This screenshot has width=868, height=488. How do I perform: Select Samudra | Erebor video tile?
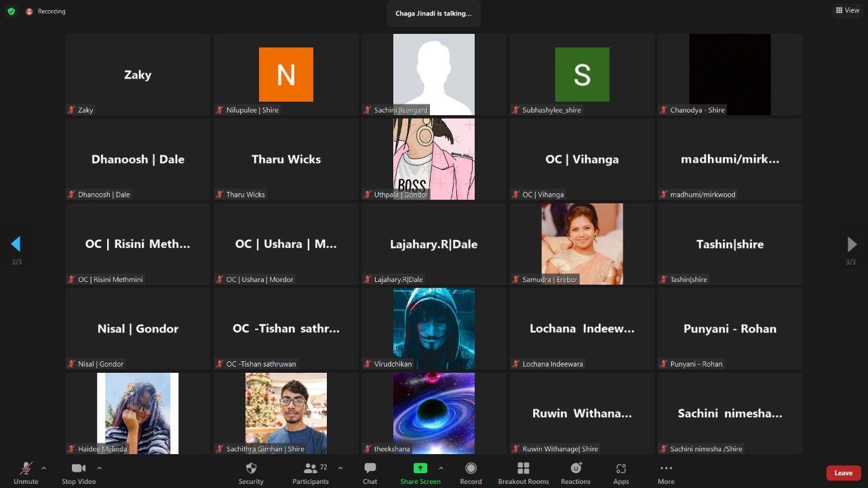582,244
